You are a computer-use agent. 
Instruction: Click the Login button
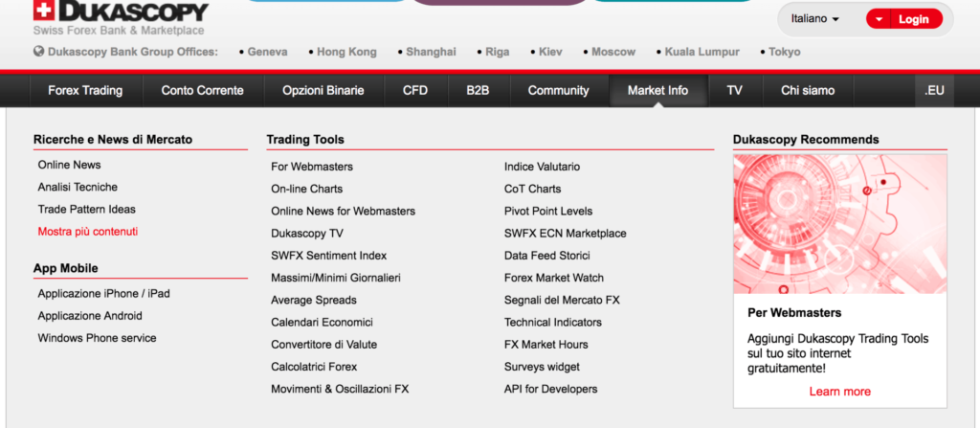[914, 19]
